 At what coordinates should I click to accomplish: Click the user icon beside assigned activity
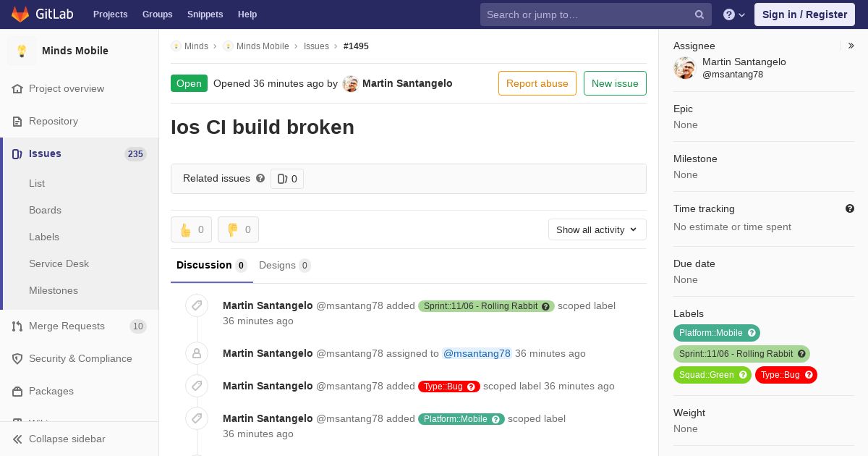coord(197,353)
